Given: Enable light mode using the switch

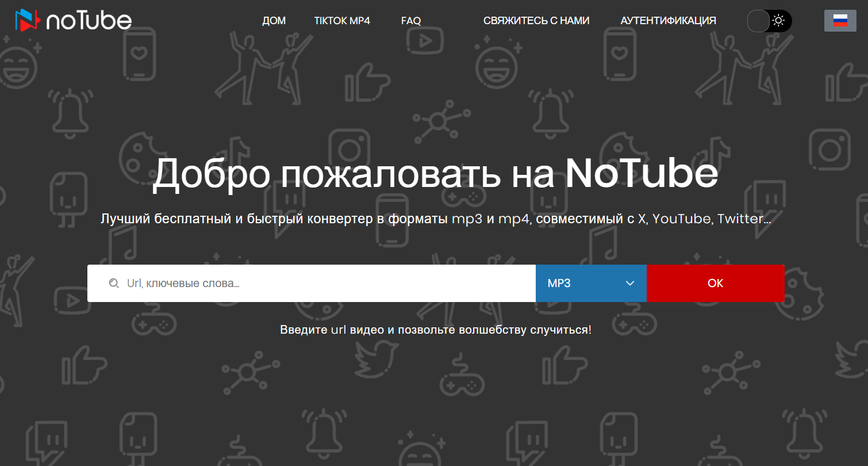Looking at the screenshot, I should pyautogui.click(x=769, y=20).
